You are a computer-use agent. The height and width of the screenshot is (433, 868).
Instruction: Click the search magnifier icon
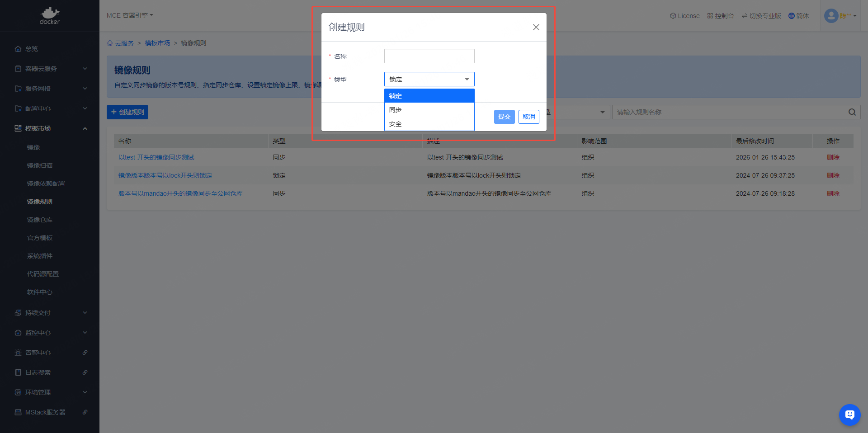tap(852, 112)
